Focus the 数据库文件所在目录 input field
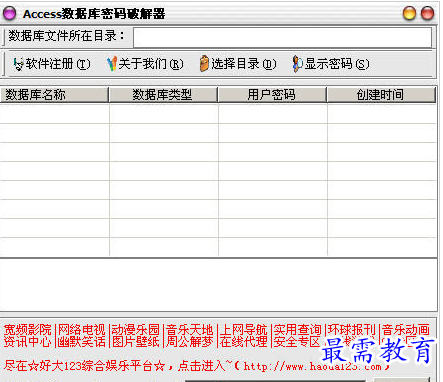This screenshot has width=443, height=382. point(282,37)
